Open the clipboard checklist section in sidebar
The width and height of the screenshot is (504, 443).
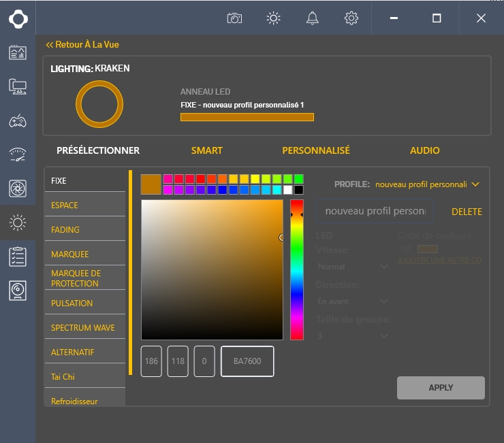point(18,257)
